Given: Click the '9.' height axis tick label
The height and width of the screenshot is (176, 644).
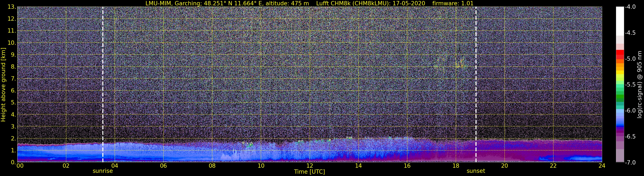Looking at the screenshot, I should (13, 55).
